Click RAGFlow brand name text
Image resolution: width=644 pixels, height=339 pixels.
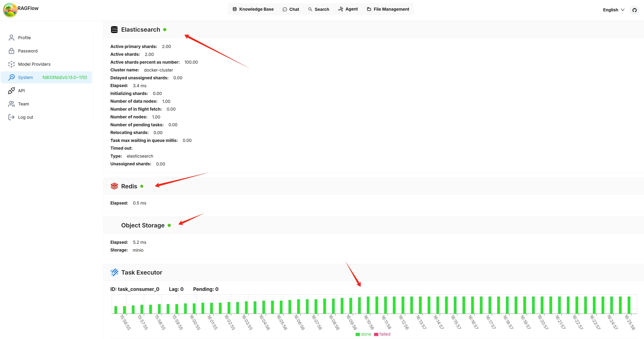[28, 8]
